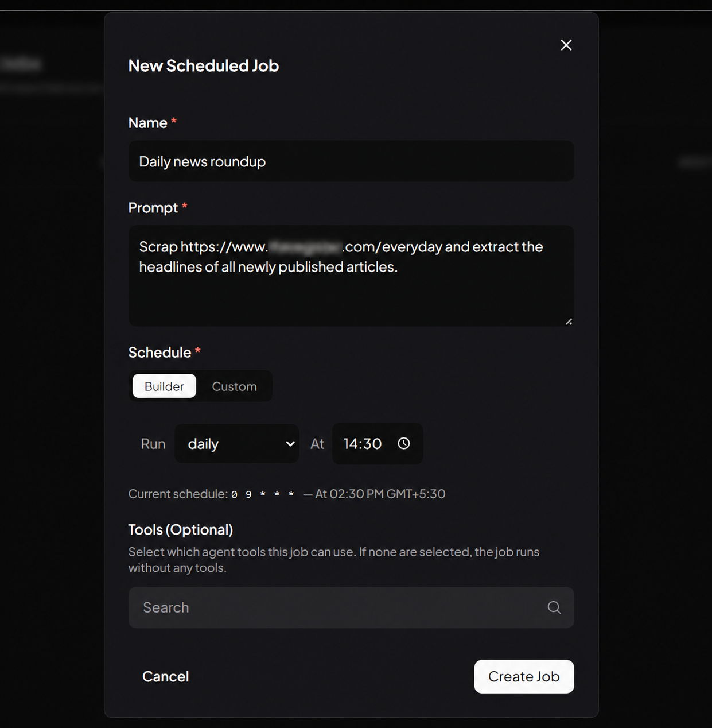Click the 14:30 time field
Viewport: 712px width, 728px height.
(378, 443)
